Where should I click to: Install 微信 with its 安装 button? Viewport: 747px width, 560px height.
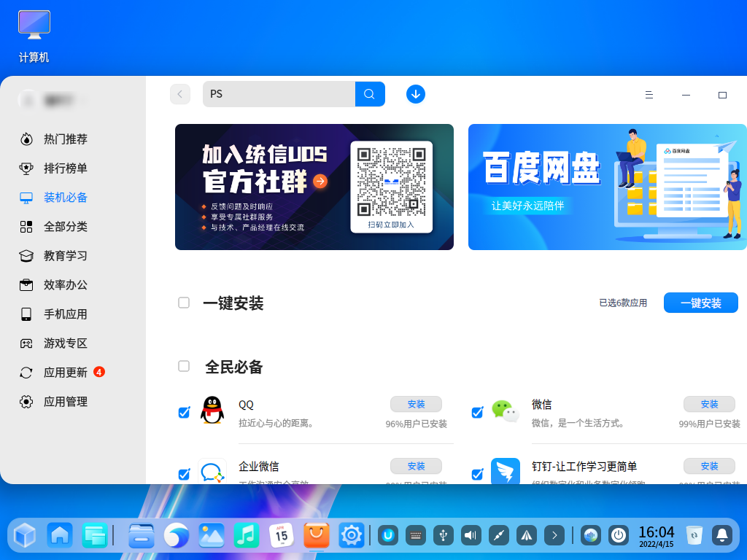click(x=709, y=404)
